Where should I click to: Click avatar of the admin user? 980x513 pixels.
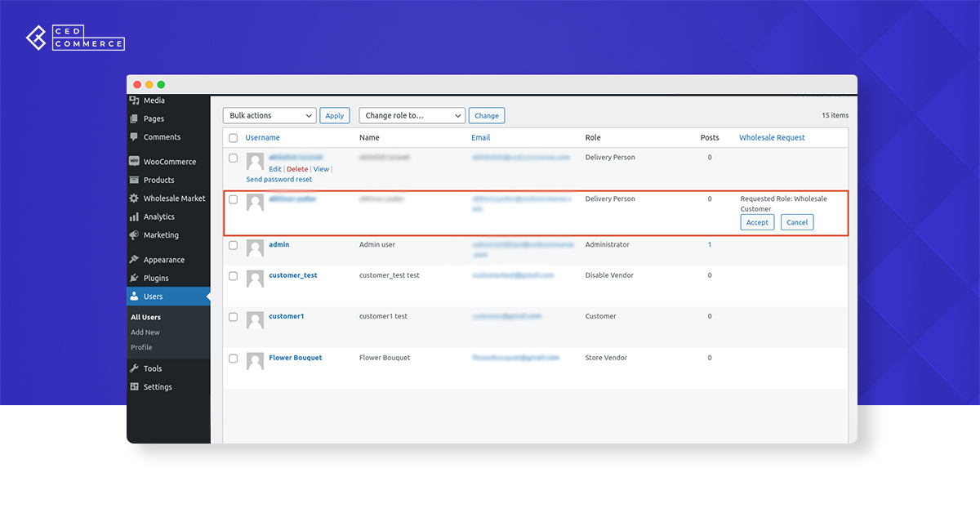tap(255, 249)
